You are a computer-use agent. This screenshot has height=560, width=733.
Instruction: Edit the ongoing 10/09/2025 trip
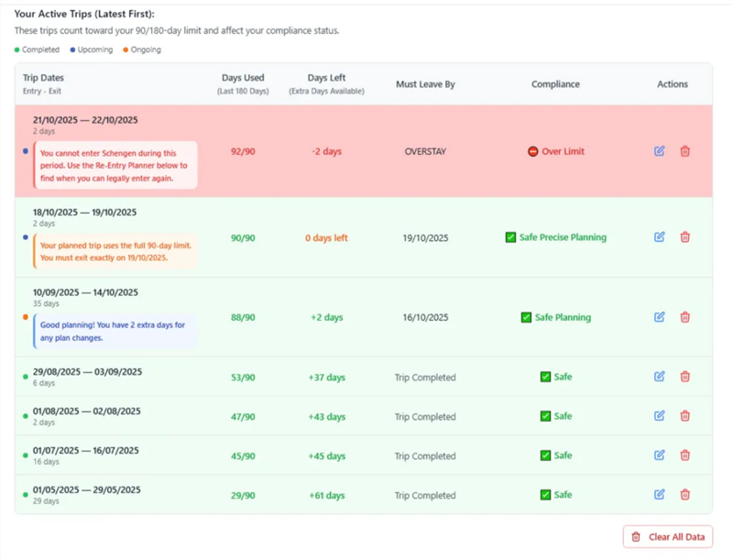click(x=660, y=317)
